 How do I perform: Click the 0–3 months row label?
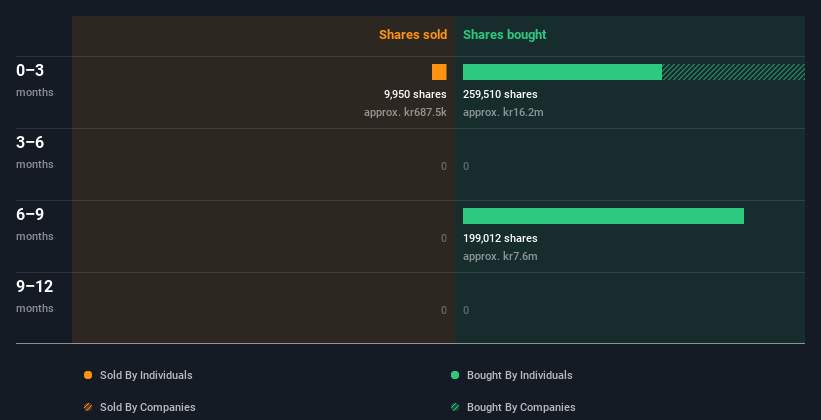pyautogui.click(x=35, y=80)
